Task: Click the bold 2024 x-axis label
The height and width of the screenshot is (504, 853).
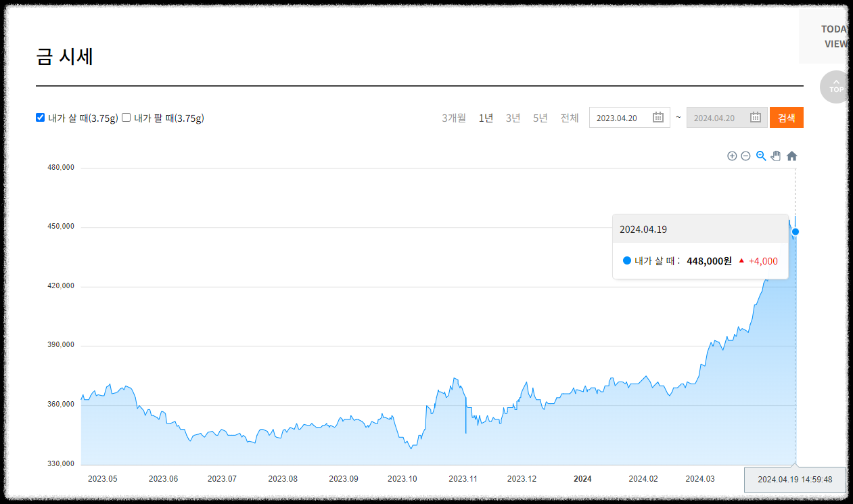Action: pyautogui.click(x=582, y=479)
